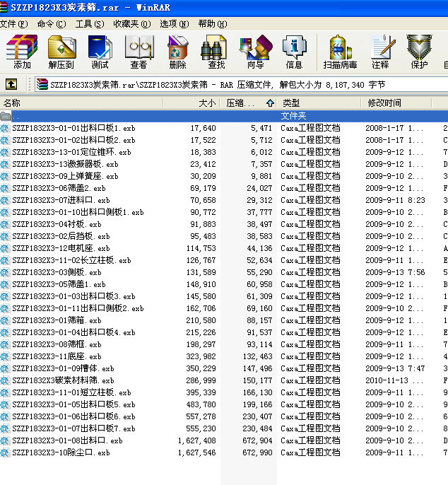
Task: Click the file icon of SZZP1832X3-04衬板.exb
Action: click(x=5, y=224)
